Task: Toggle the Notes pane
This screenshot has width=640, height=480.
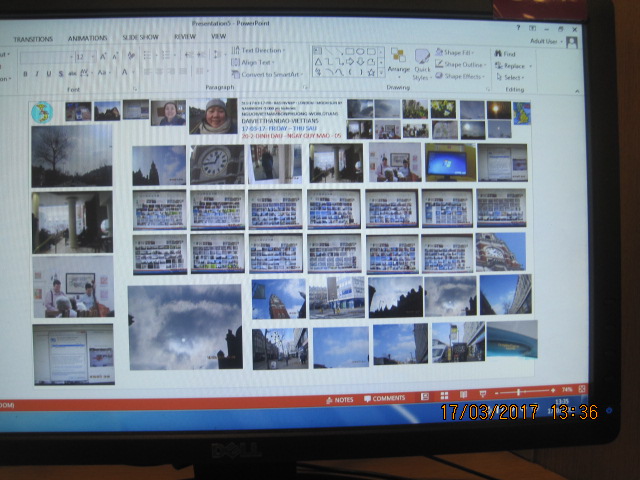Action: pos(340,400)
